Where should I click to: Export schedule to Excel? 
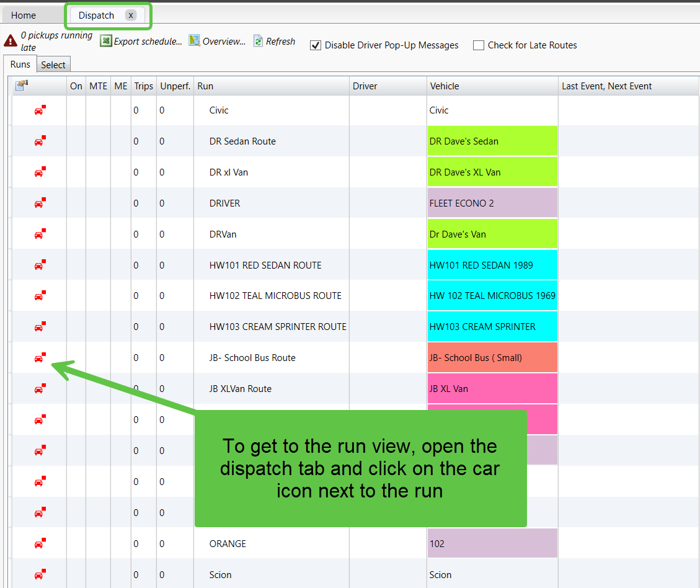point(141,42)
